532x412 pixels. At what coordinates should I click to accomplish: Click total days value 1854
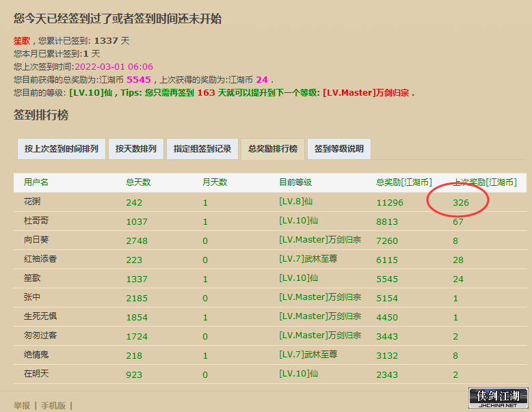tap(137, 318)
